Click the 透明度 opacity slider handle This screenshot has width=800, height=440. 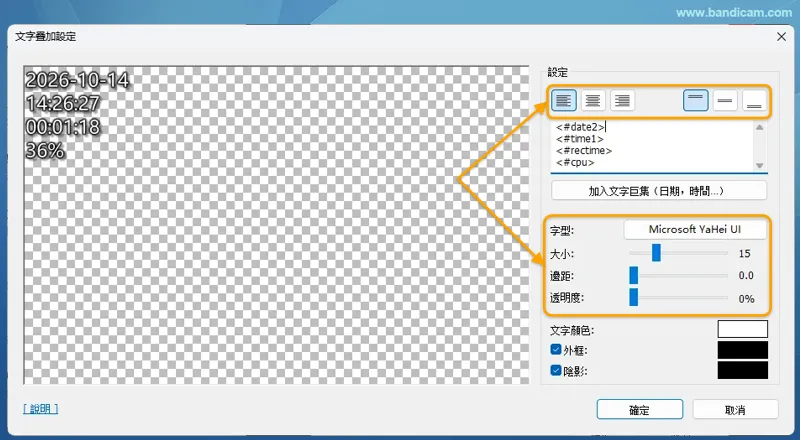pyautogui.click(x=634, y=297)
